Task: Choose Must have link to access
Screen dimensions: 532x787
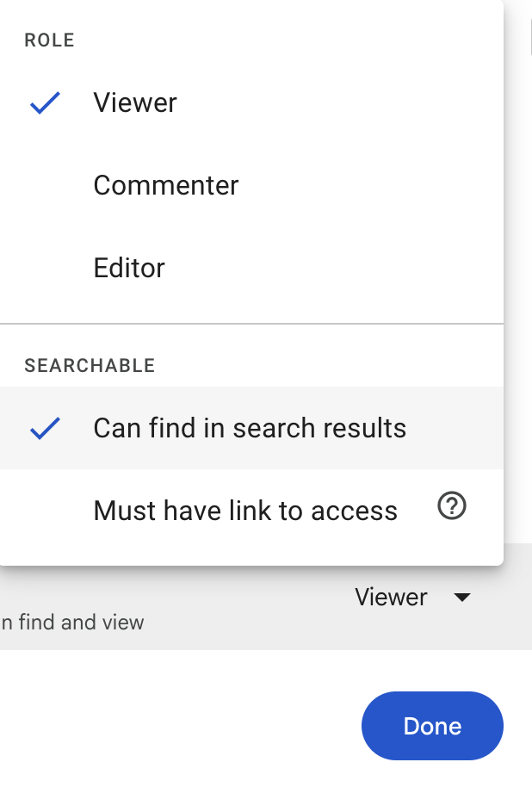Action: pos(251,511)
